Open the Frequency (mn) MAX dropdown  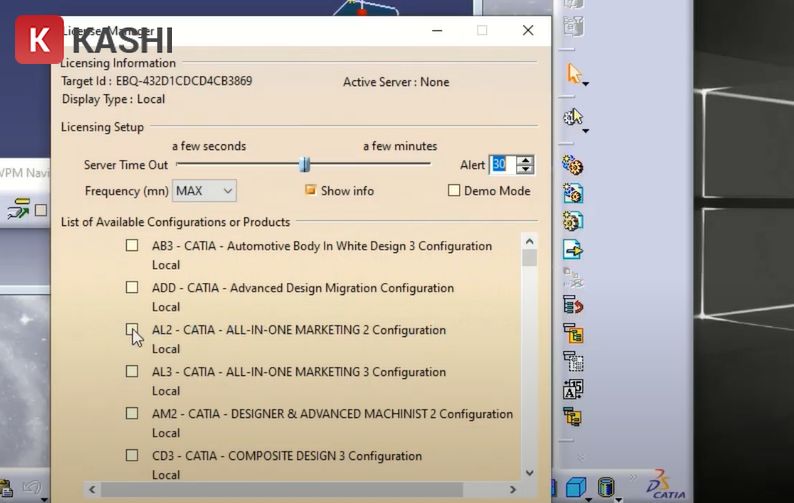click(204, 191)
